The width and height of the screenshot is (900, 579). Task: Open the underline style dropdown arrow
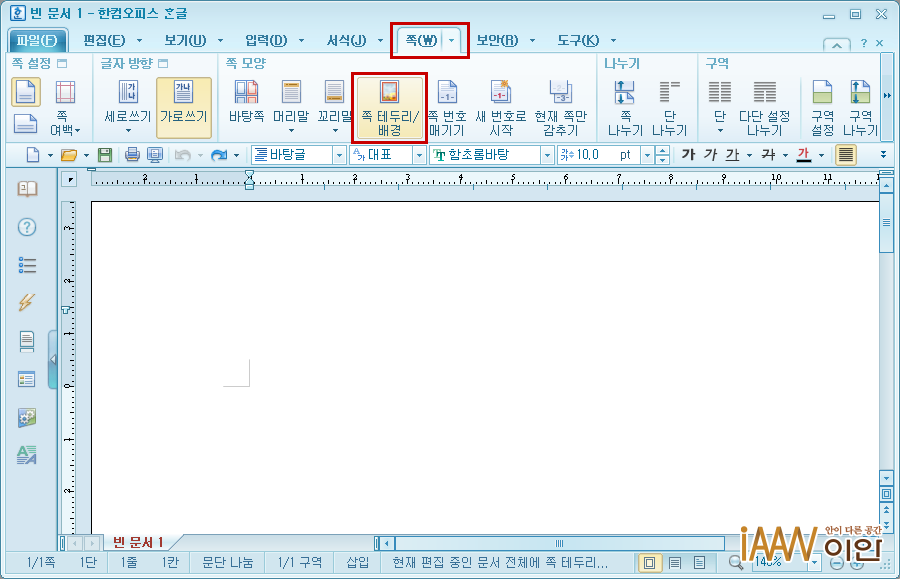[x=749, y=155]
